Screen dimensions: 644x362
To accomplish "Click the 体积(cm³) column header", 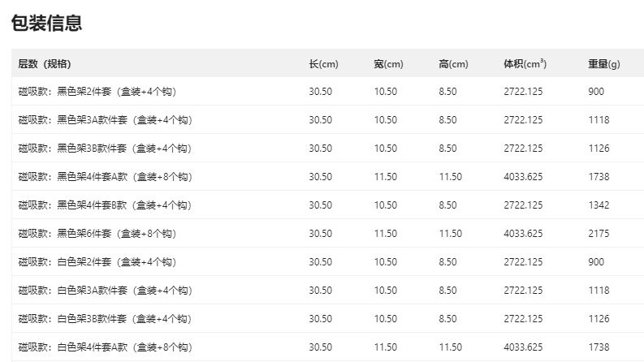I will point(525,64).
